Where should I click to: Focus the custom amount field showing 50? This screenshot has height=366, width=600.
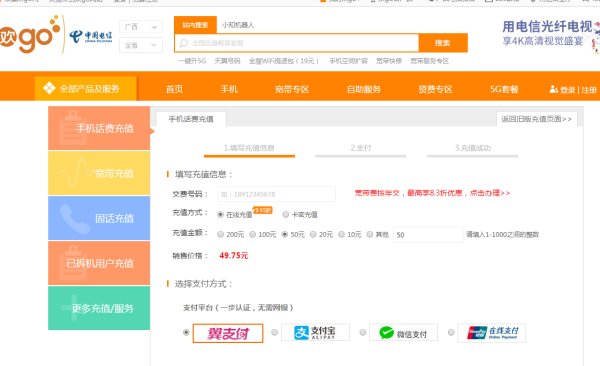(x=428, y=235)
